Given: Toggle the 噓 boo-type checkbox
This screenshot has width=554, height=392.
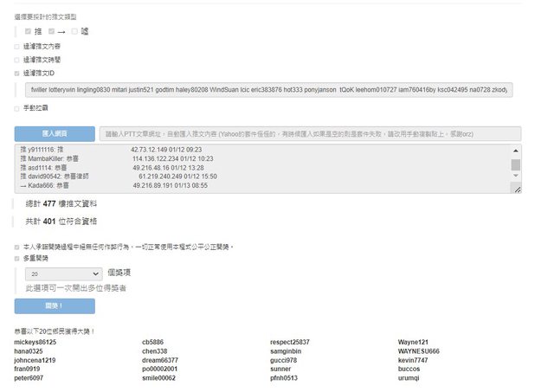Looking at the screenshot, I should (x=75, y=31).
